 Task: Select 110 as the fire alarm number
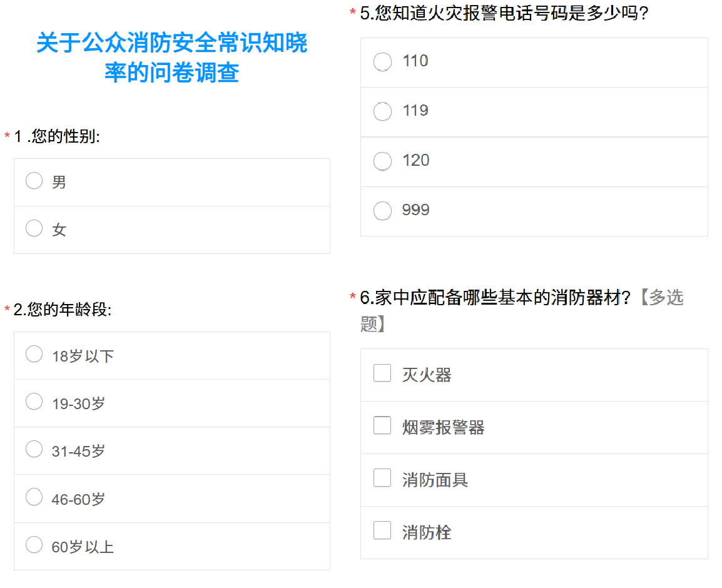click(x=382, y=62)
